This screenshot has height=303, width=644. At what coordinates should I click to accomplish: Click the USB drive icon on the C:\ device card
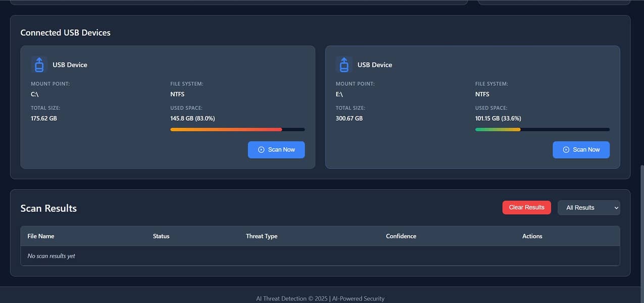39,65
